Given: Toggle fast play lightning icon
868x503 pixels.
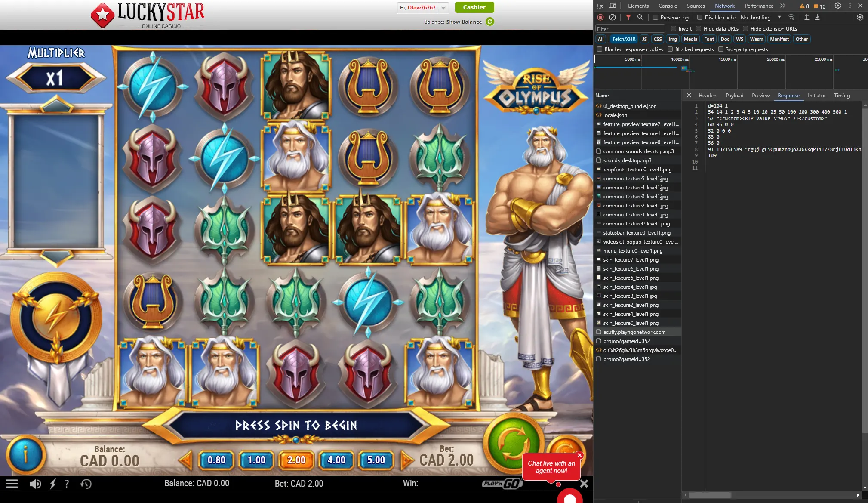Looking at the screenshot, I should (x=53, y=484).
